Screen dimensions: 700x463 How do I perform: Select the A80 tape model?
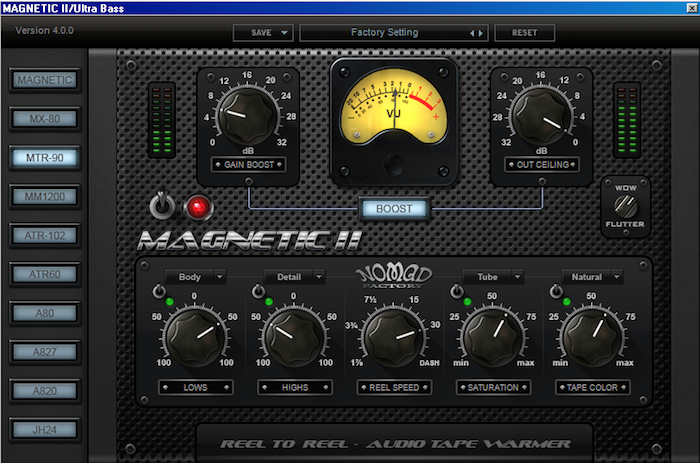pos(45,313)
